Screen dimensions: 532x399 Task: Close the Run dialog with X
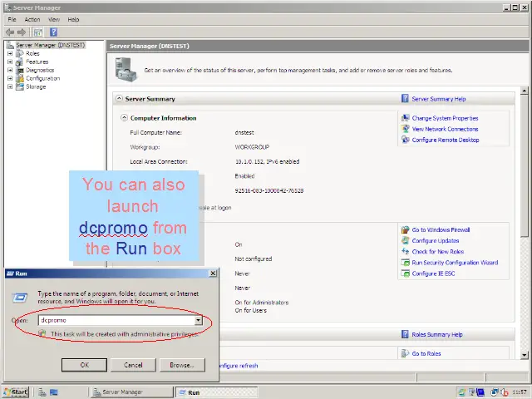[213, 273]
